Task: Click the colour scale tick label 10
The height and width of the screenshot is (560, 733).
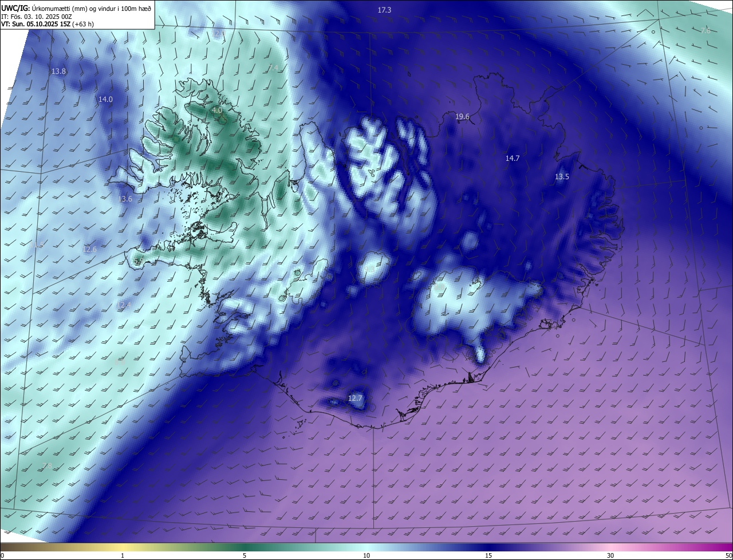Action: 366,555
